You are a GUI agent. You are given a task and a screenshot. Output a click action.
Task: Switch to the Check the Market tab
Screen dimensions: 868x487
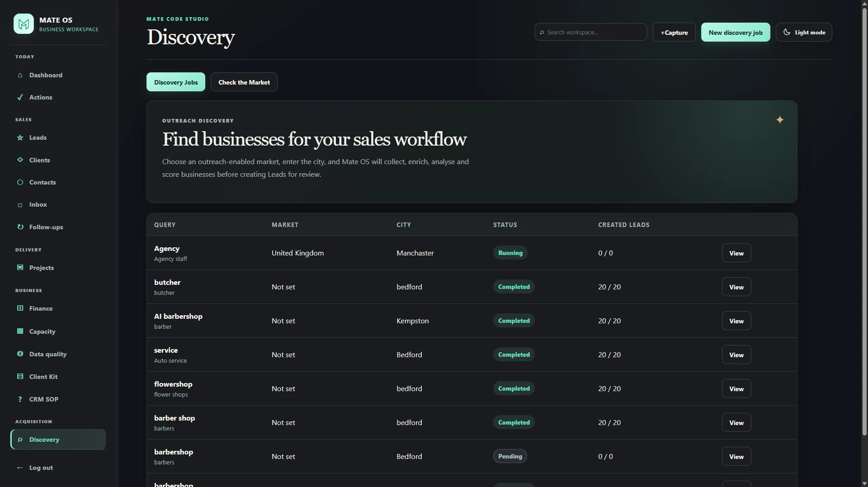click(244, 82)
